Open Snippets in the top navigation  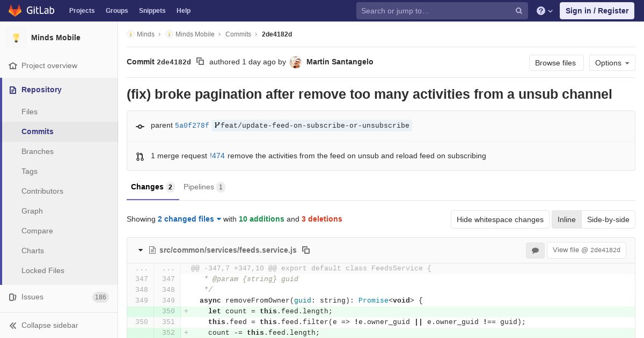point(152,11)
